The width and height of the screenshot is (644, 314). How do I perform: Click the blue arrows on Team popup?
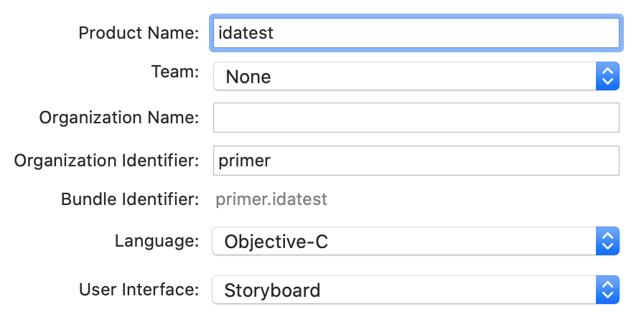point(607,76)
